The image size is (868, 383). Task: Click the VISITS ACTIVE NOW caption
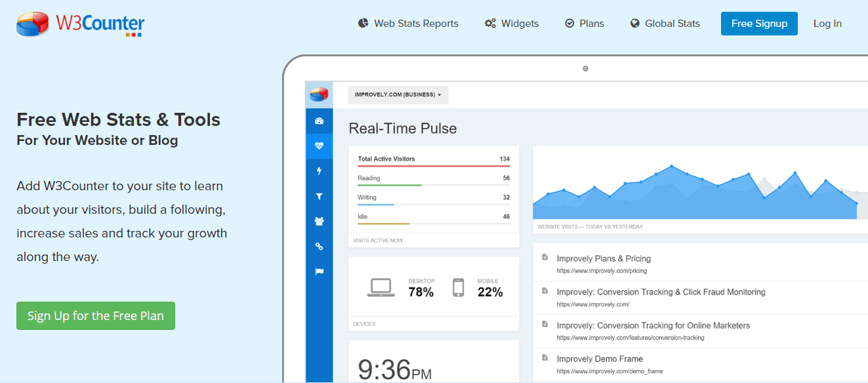click(x=378, y=241)
